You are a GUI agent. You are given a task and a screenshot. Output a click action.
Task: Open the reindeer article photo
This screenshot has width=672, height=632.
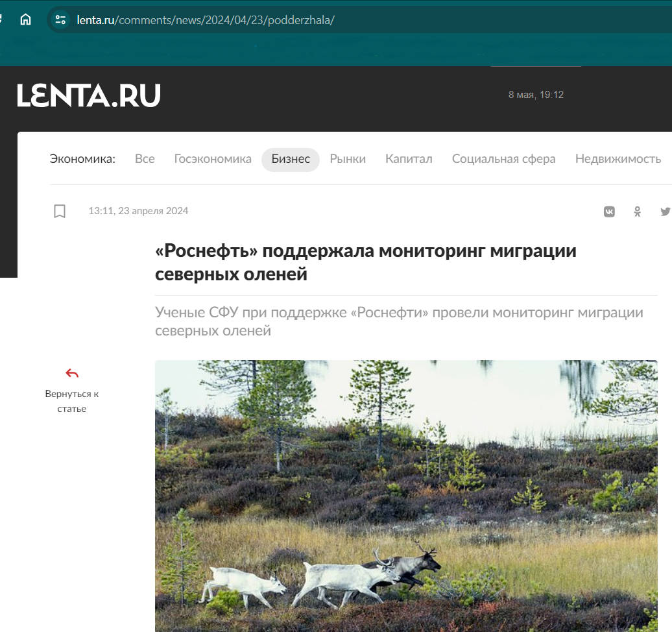point(406,496)
